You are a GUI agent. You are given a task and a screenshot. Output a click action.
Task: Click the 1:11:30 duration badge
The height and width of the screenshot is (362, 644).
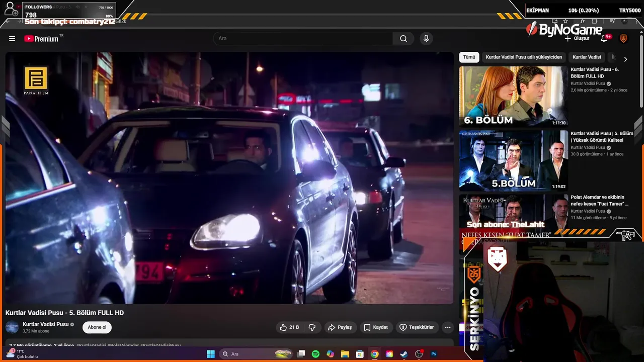558,123
